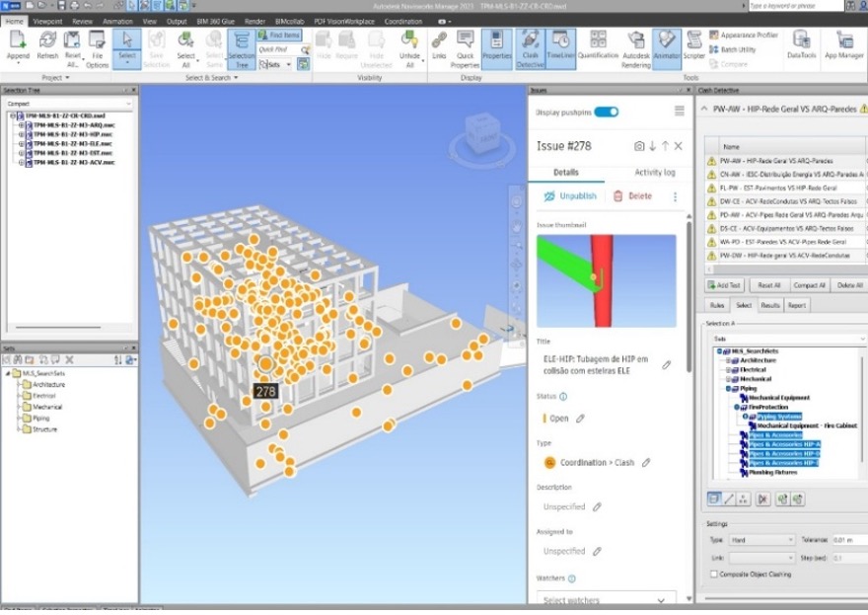
Task: Toggle the Display pushpins switch
Action: pos(606,112)
